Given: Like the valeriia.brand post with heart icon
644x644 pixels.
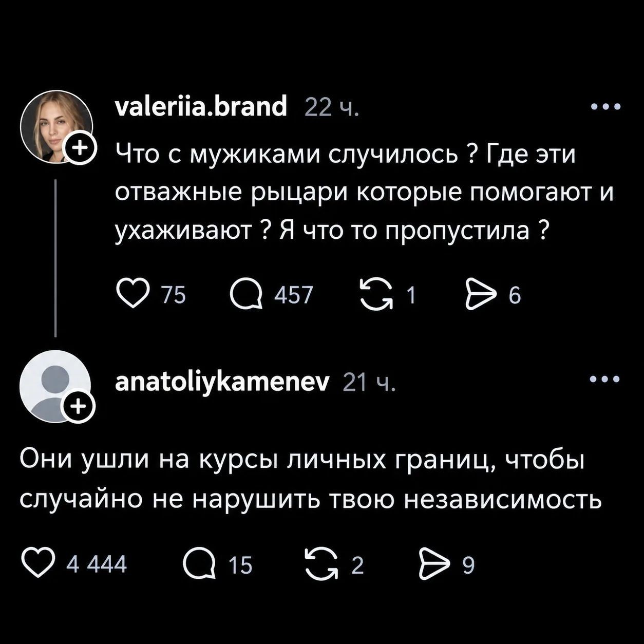Looking at the screenshot, I should 132,295.
